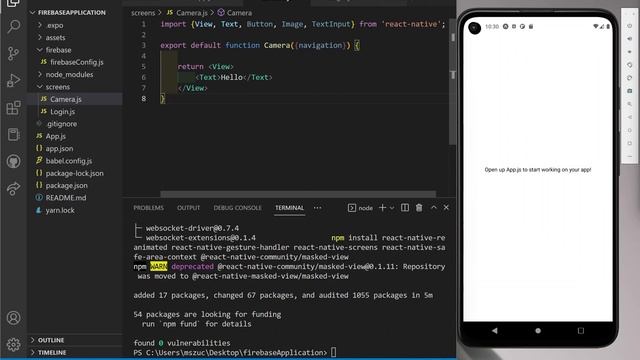
Task: Open the new terminal launch profile dropdown
Action: point(392,208)
